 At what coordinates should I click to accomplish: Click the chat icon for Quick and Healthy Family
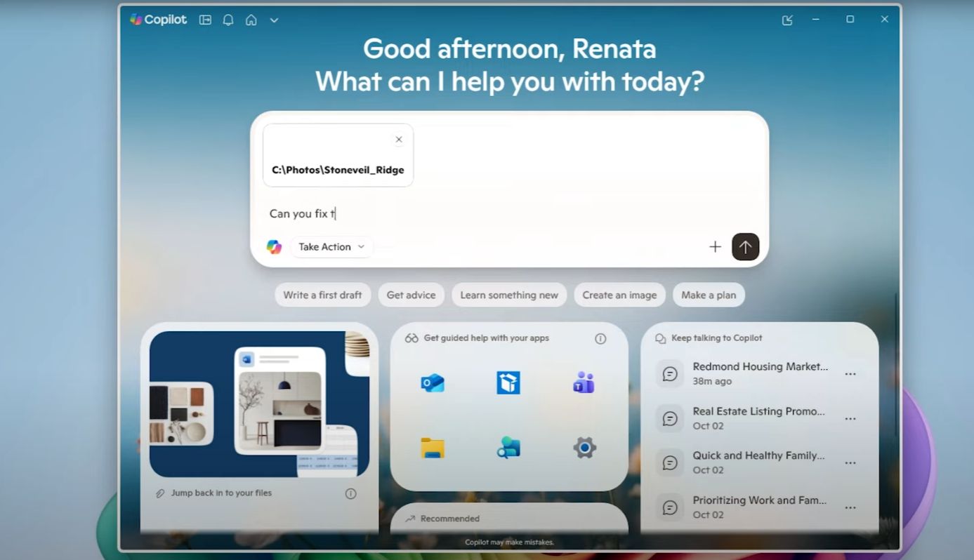tap(670, 463)
